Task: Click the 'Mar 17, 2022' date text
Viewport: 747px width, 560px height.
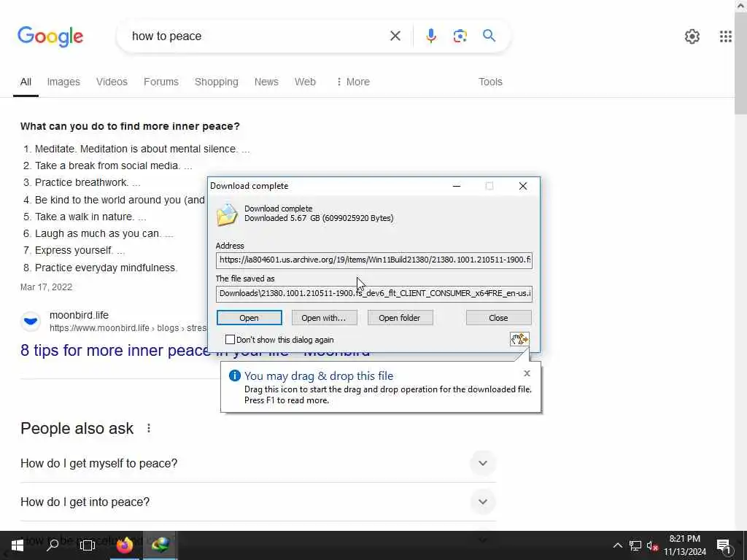Action: click(x=46, y=287)
